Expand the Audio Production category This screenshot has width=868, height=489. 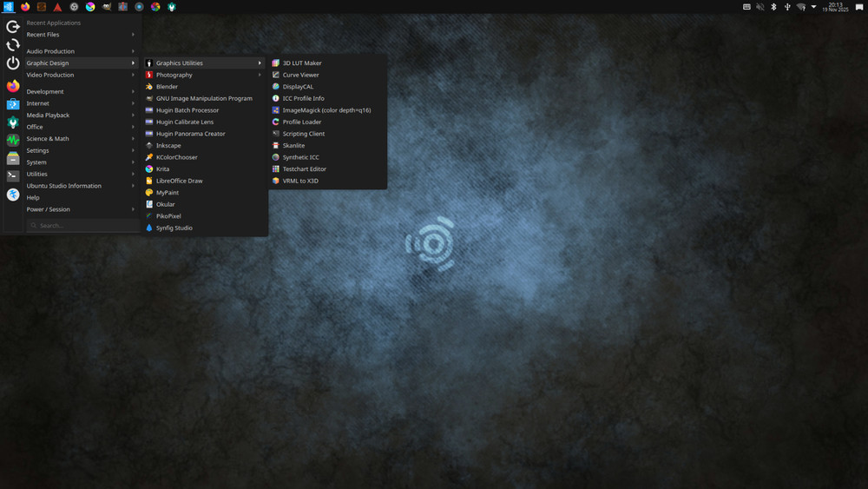coord(81,51)
